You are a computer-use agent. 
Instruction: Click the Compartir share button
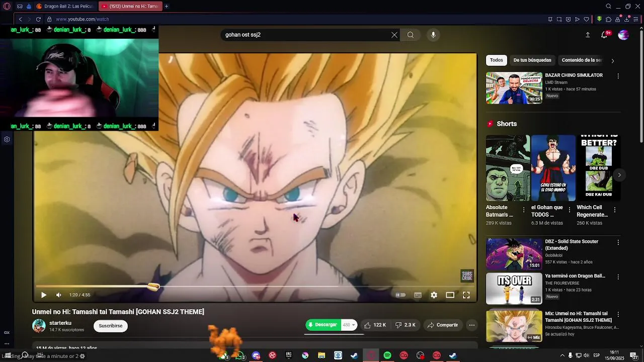coord(443,325)
